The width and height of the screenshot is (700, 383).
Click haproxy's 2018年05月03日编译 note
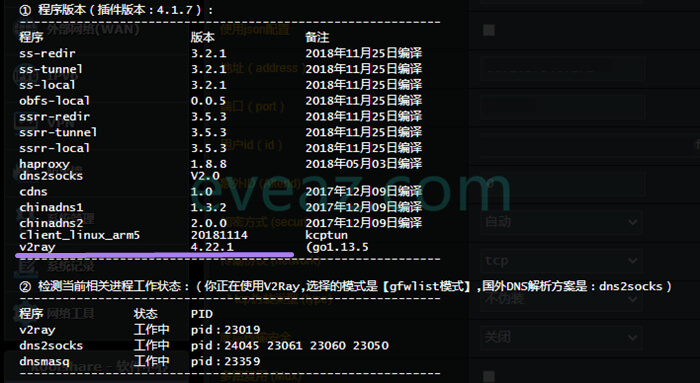click(x=363, y=164)
